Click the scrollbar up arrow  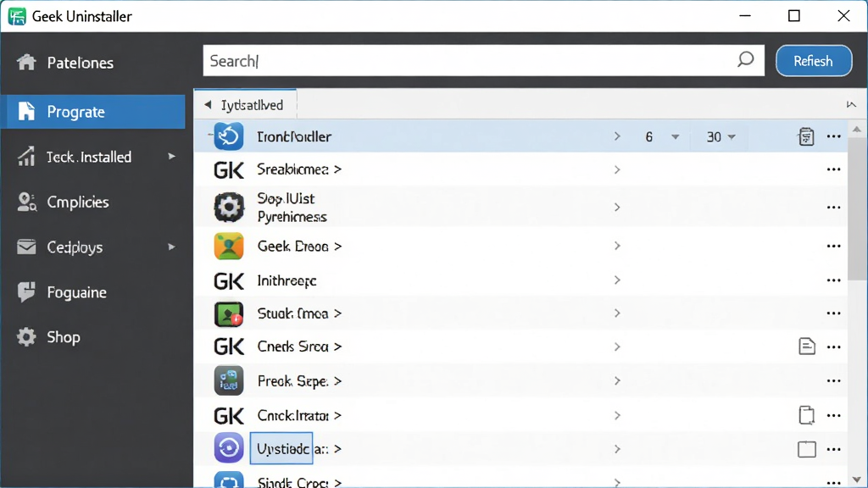857,130
